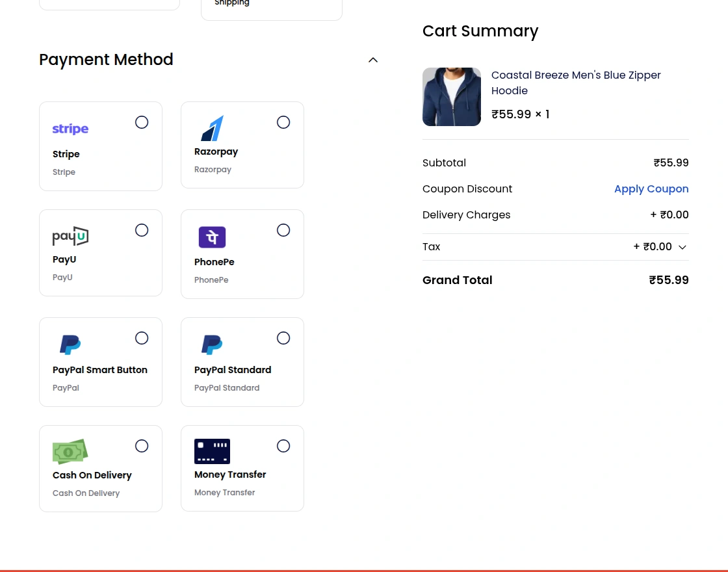Click the product price ₹55.99 × 1
The height and width of the screenshot is (572, 728).
point(521,114)
